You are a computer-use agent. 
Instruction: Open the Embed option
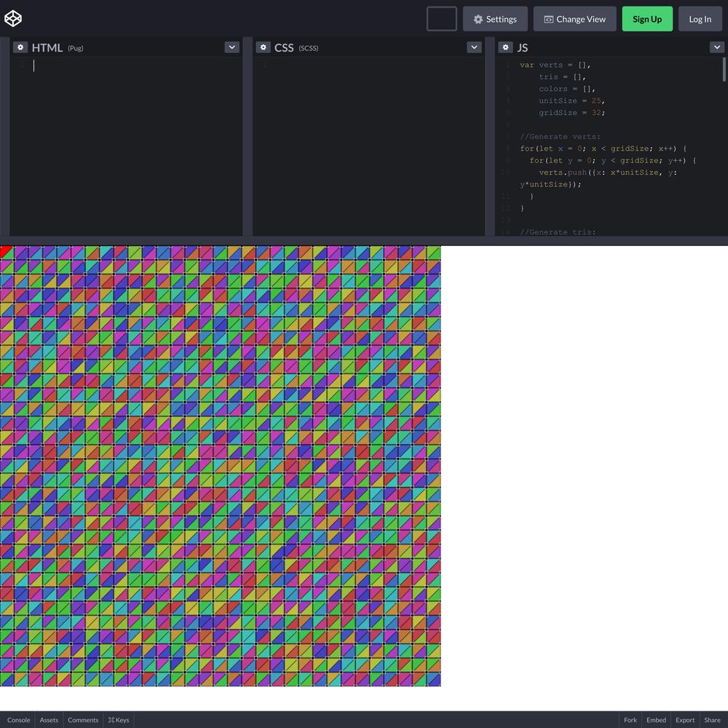point(656,720)
